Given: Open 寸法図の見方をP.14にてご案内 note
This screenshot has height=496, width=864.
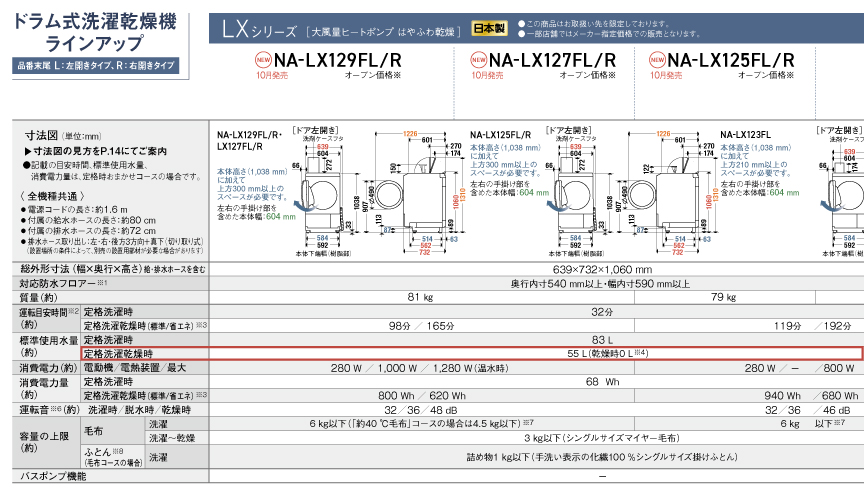Looking at the screenshot, I should 95,151.
